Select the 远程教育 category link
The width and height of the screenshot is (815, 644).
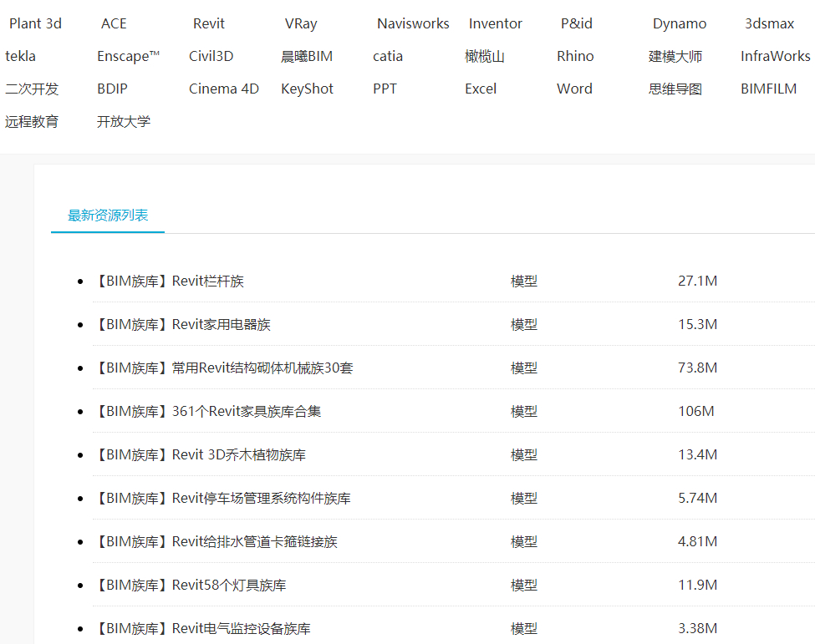[32, 121]
